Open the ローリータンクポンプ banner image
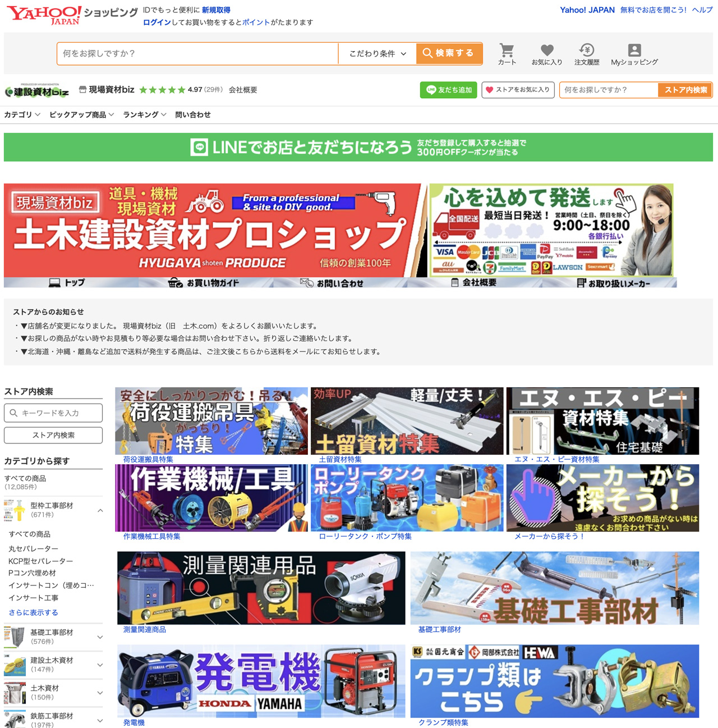The width and height of the screenshot is (718, 728). [407, 498]
